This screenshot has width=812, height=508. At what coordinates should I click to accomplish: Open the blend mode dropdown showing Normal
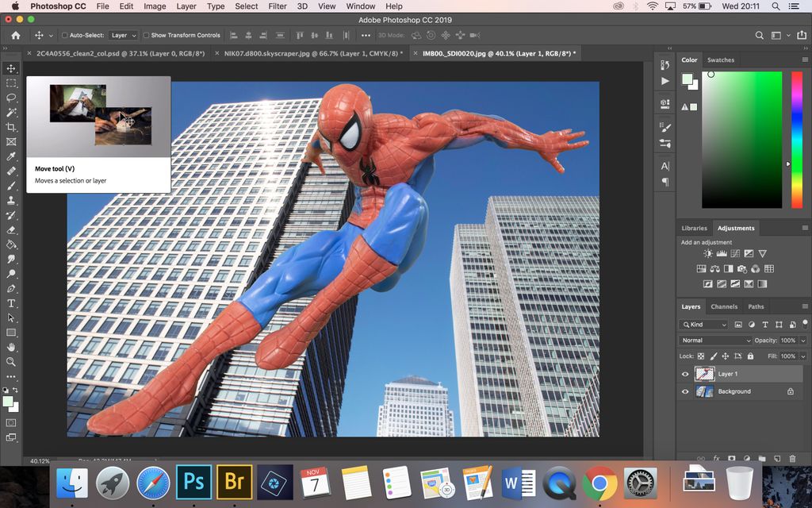[x=714, y=340]
